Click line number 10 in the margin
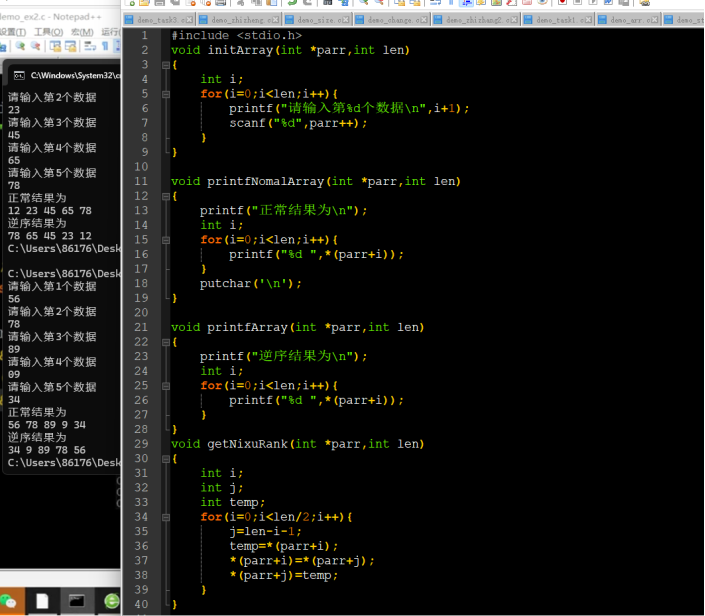 click(x=141, y=167)
